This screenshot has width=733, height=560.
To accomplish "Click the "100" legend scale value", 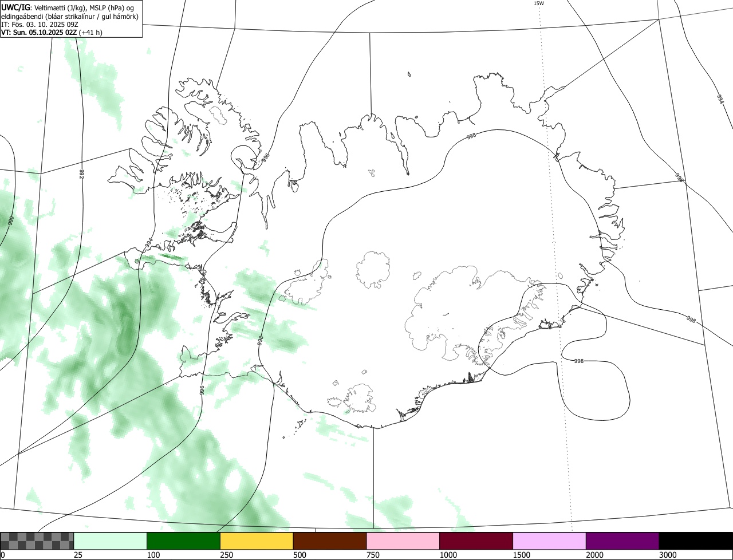I will coord(153,555).
